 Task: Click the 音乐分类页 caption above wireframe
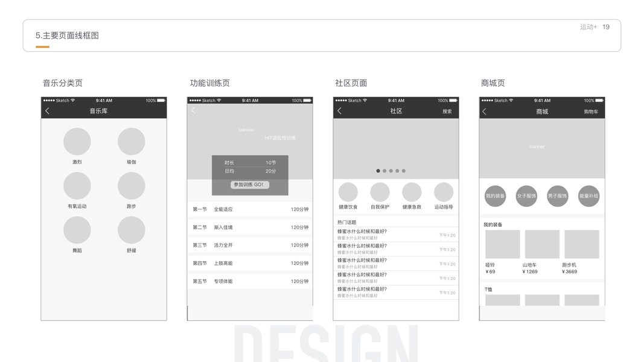point(63,83)
